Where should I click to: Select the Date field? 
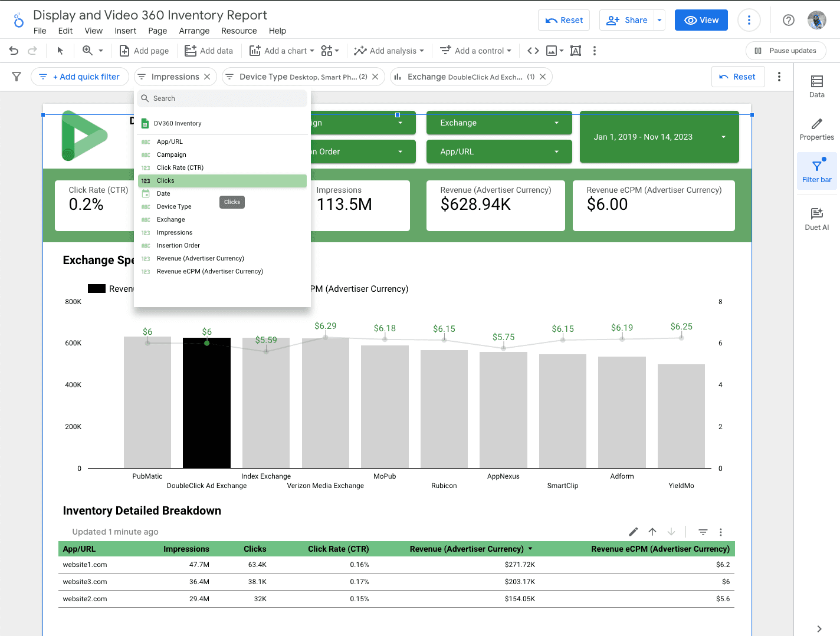222,194
